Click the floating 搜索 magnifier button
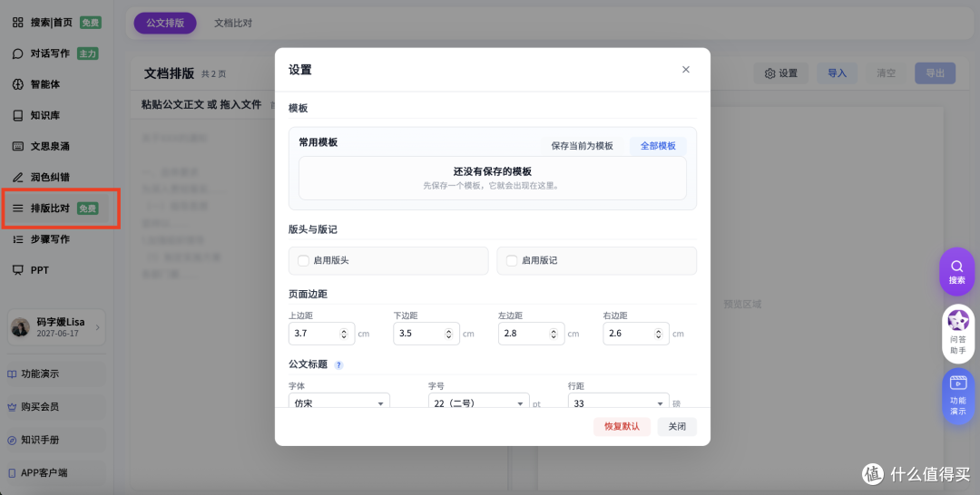Image resolution: width=980 pixels, height=495 pixels. coord(957,272)
